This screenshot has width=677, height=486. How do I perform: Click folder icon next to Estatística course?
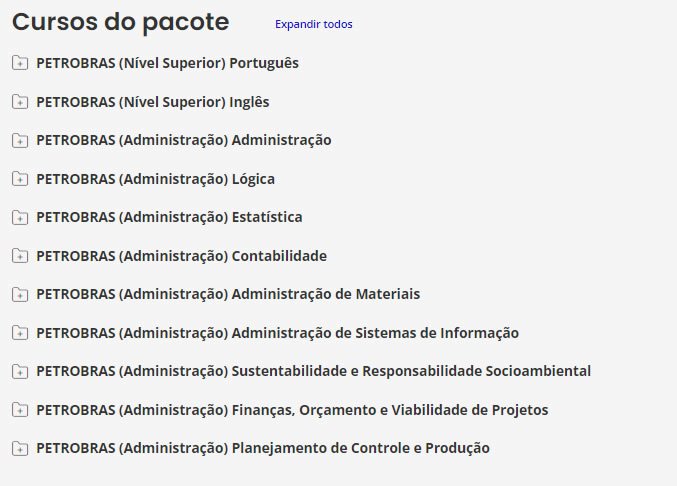click(x=19, y=217)
